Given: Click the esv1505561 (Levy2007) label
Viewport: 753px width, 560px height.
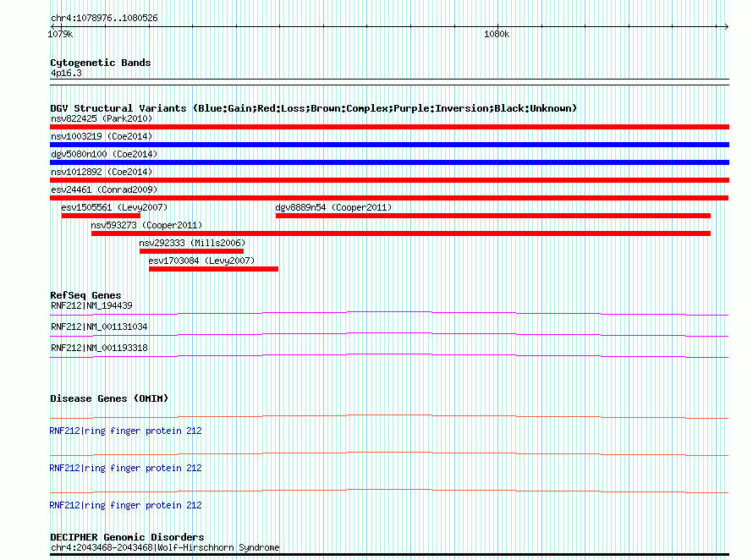Looking at the screenshot, I should pos(114,207).
